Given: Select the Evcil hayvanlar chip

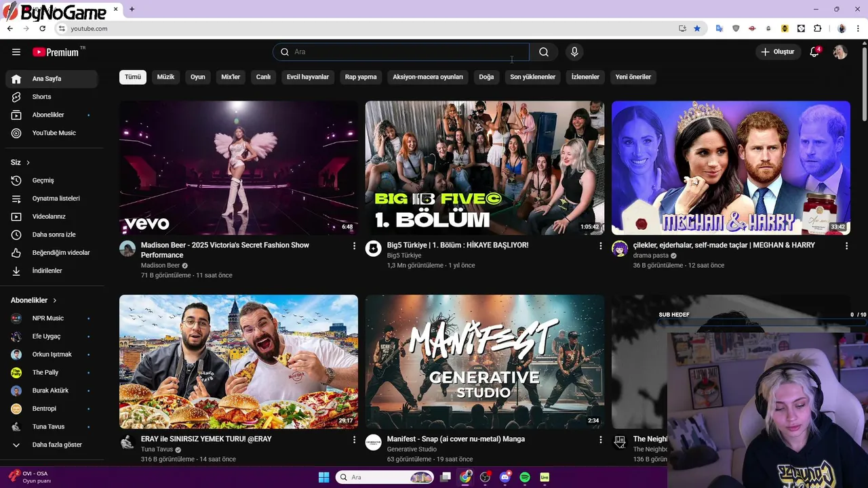Looking at the screenshot, I should coord(308,77).
